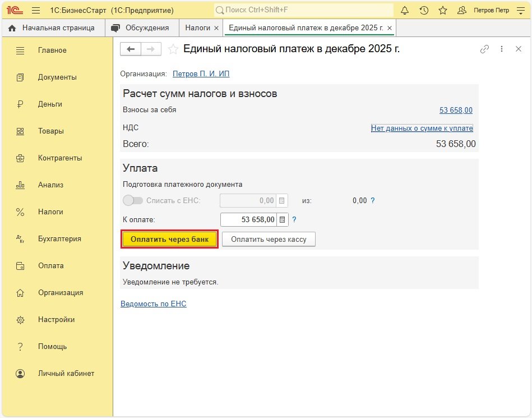Open favorites star in top bar

443,11
